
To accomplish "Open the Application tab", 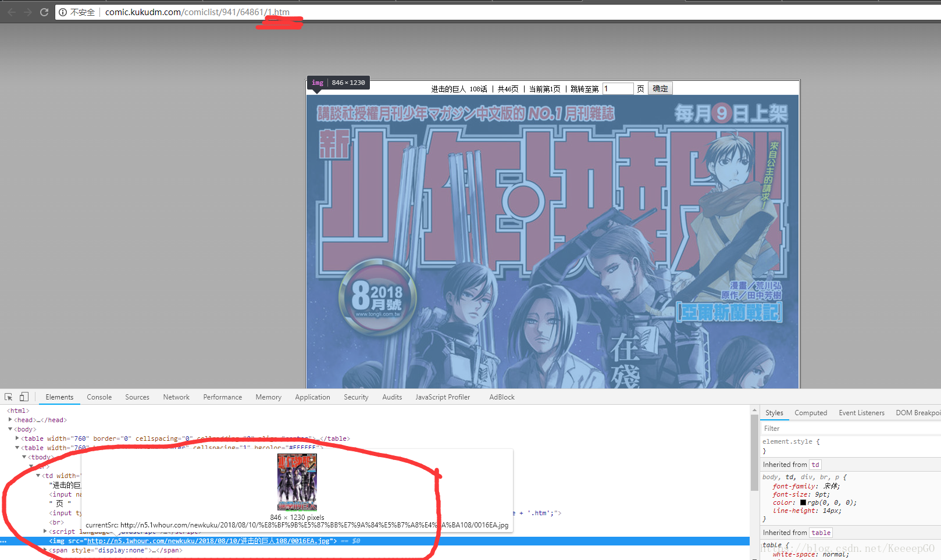I will [312, 397].
